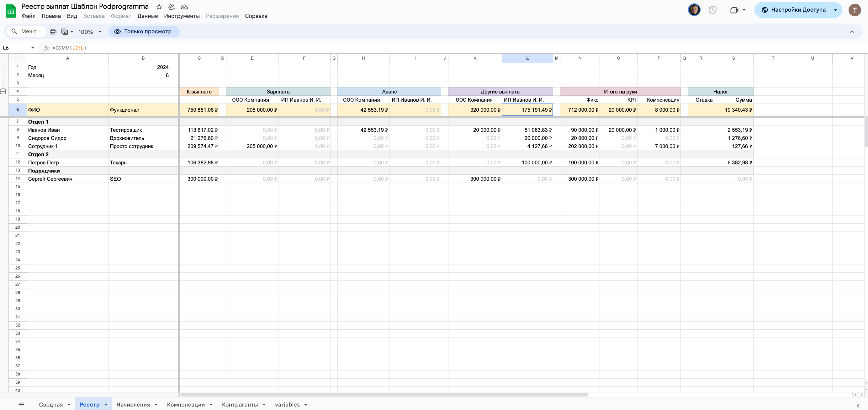Click the Настройки Доступа button

click(x=793, y=10)
